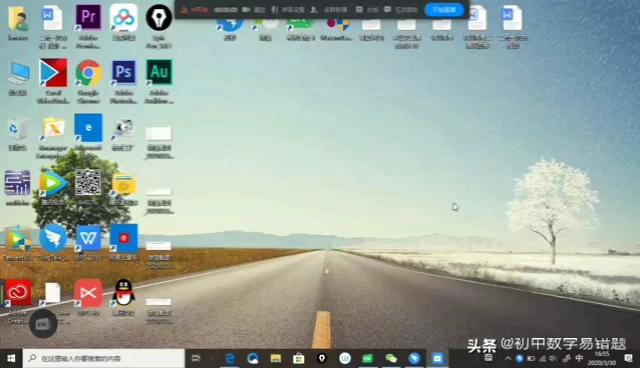This screenshot has width=640, height=368.
Task: Open the Google Chrome desktop shortcut
Action: point(89,73)
